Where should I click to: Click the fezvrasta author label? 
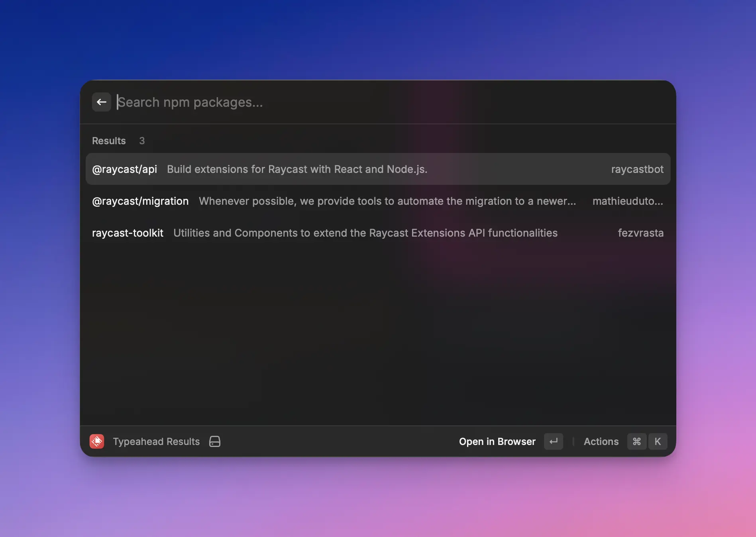640,233
